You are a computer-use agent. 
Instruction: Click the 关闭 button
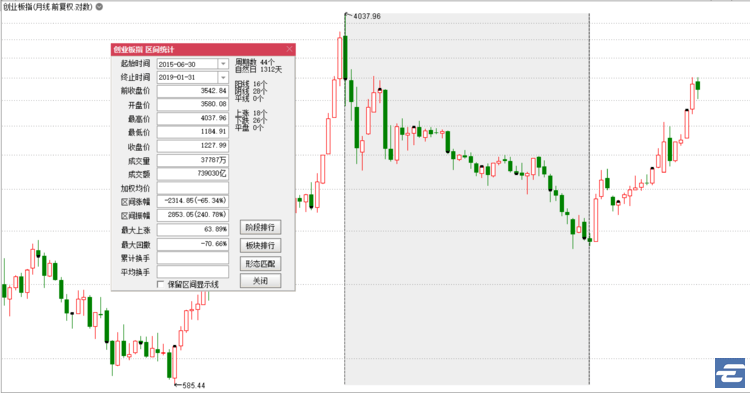click(260, 281)
